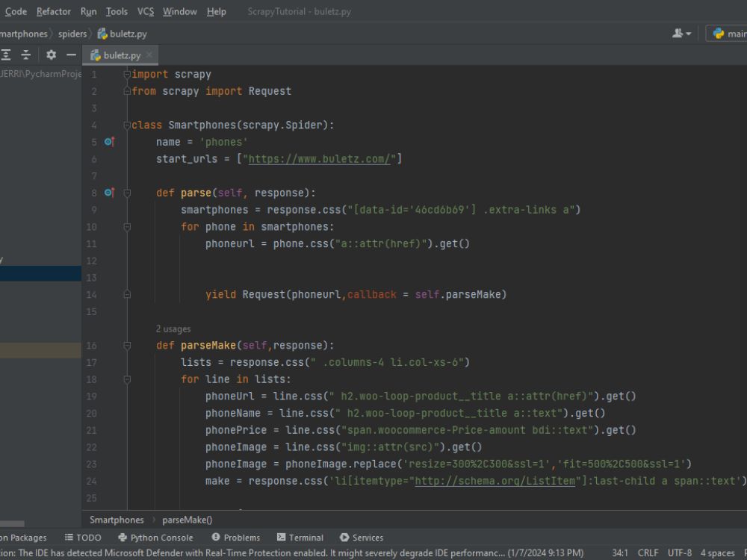Open the Code menu
747x560 pixels.
pos(15,11)
